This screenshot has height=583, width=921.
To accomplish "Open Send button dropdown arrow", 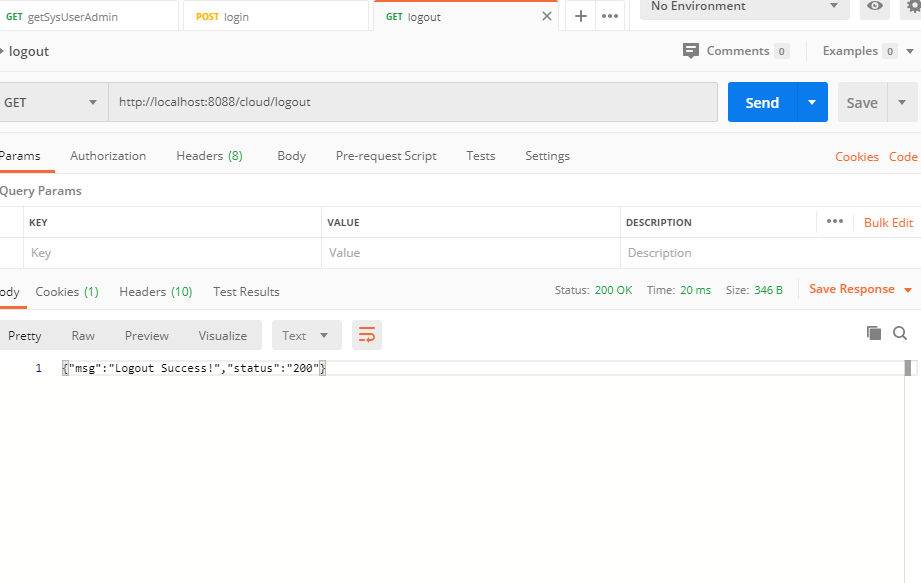I will click(812, 102).
